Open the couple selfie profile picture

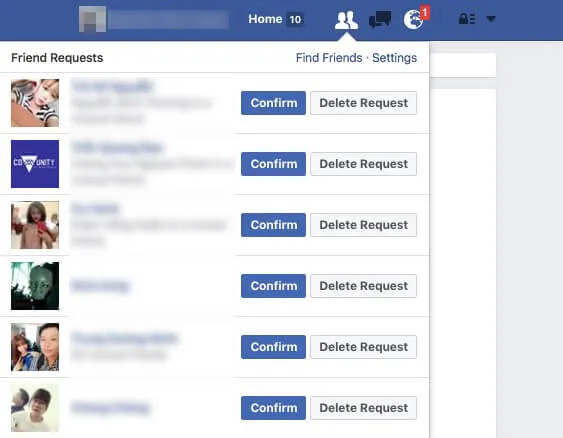click(35, 347)
